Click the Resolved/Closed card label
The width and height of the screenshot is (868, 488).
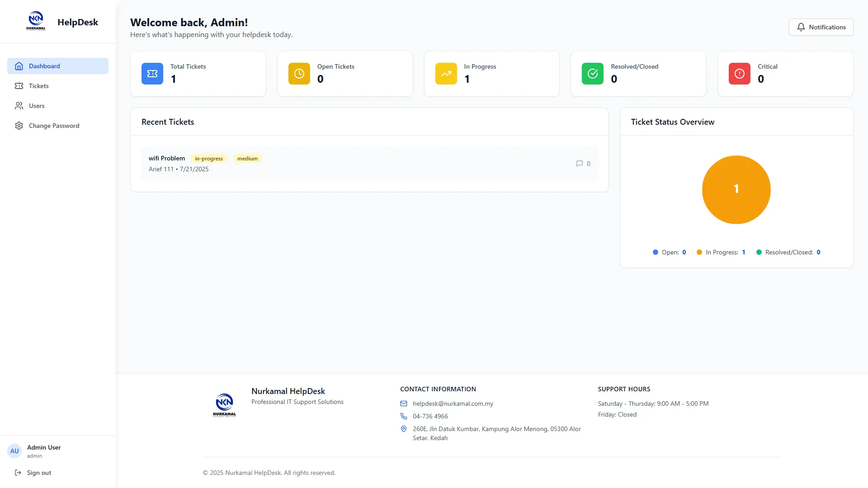(635, 66)
